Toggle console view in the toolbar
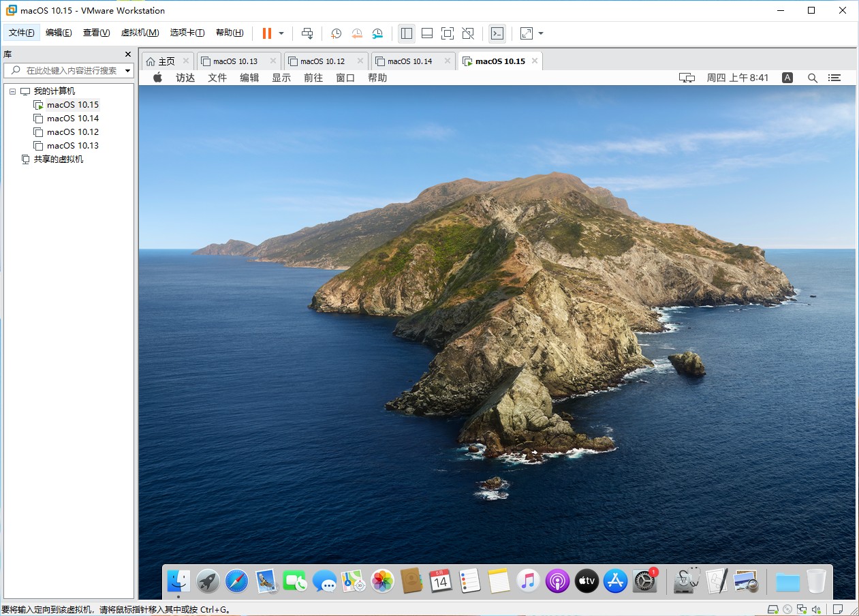Image resolution: width=859 pixels, height=616 pixels. click(497, 33)
